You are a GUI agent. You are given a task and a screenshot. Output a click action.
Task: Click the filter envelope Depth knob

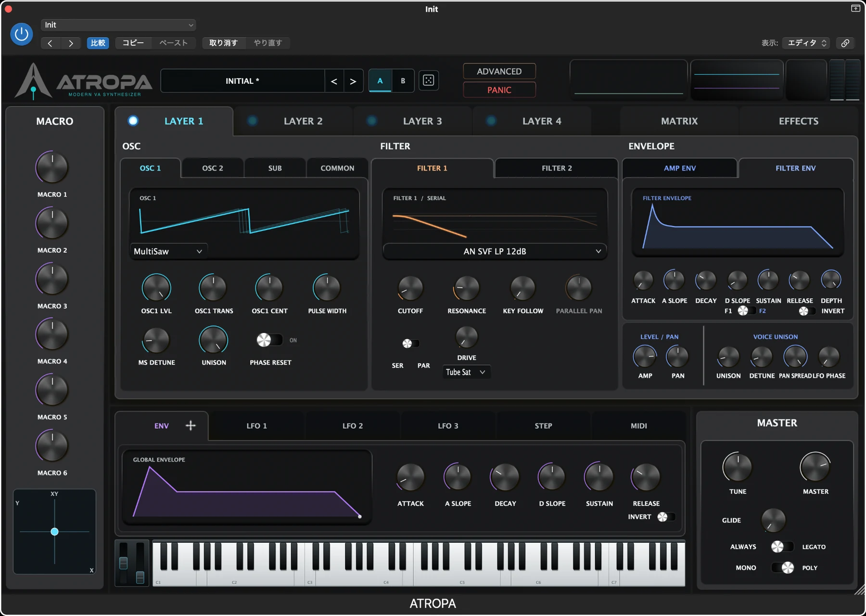pos(831,280)
